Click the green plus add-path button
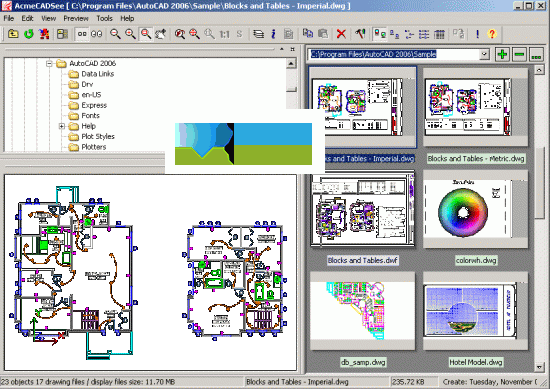550x389 pixels. [x=502, y=54]
